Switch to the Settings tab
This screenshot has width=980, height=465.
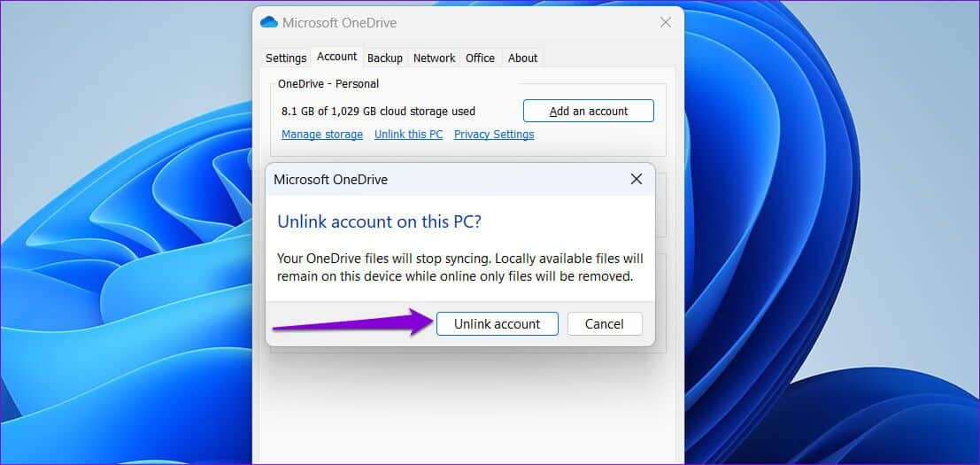point(286,58)
